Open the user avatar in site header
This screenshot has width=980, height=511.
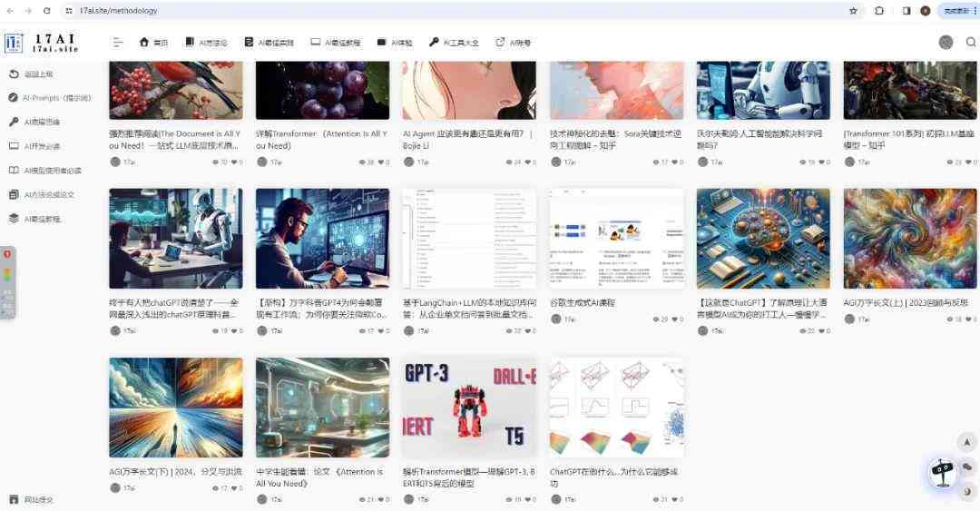[946, 42]
